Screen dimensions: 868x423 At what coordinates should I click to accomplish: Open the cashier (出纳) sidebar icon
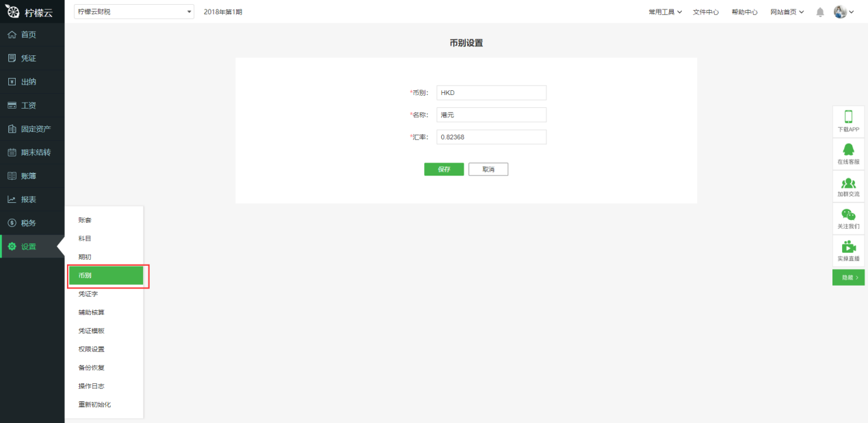12,82
